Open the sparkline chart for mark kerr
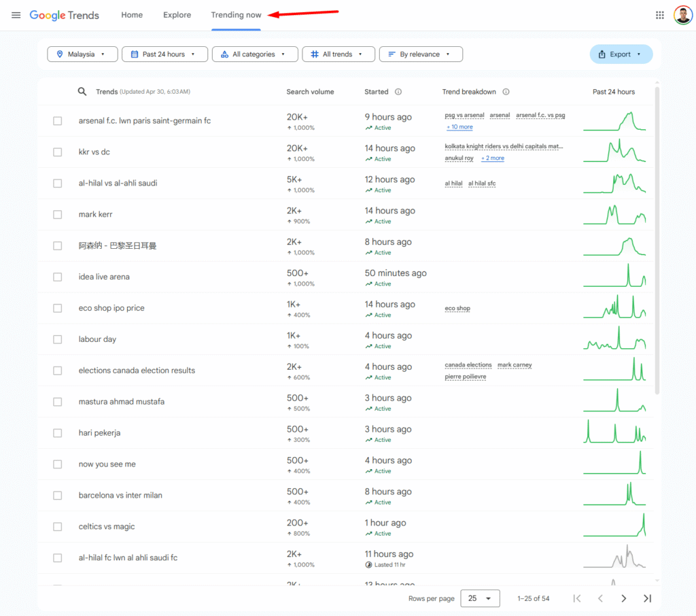The width and height of the screenshot is (696, 616). pyautogui.click(x=614, y=214)
